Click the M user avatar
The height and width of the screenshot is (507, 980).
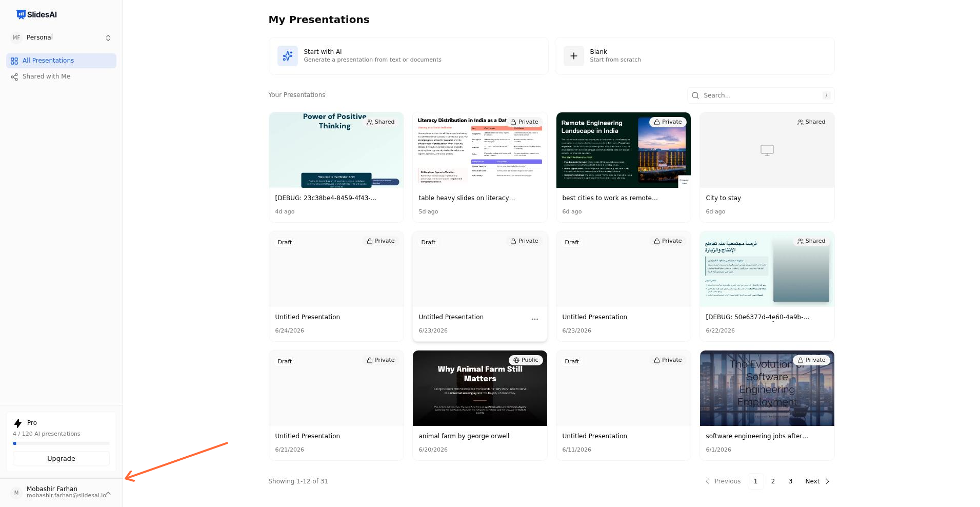tap(16, 493)
